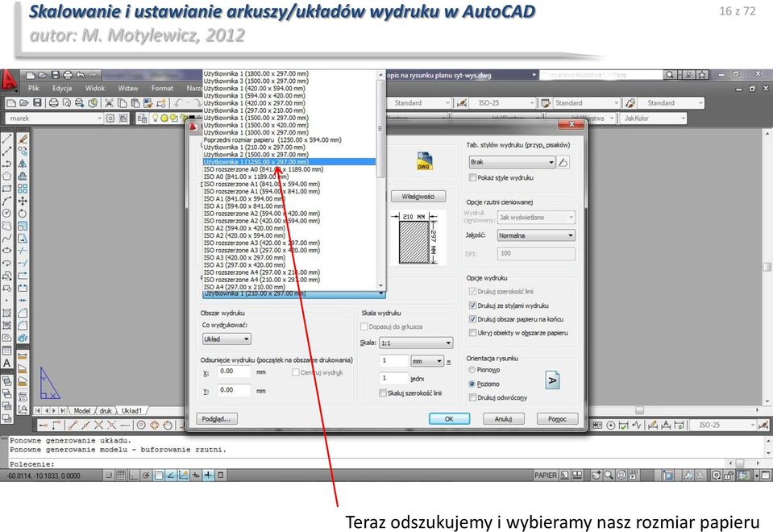This screenshot has height=532, width=773.
Task: Click the Podgląd... preview button
Action: click(x=216, y=418)
